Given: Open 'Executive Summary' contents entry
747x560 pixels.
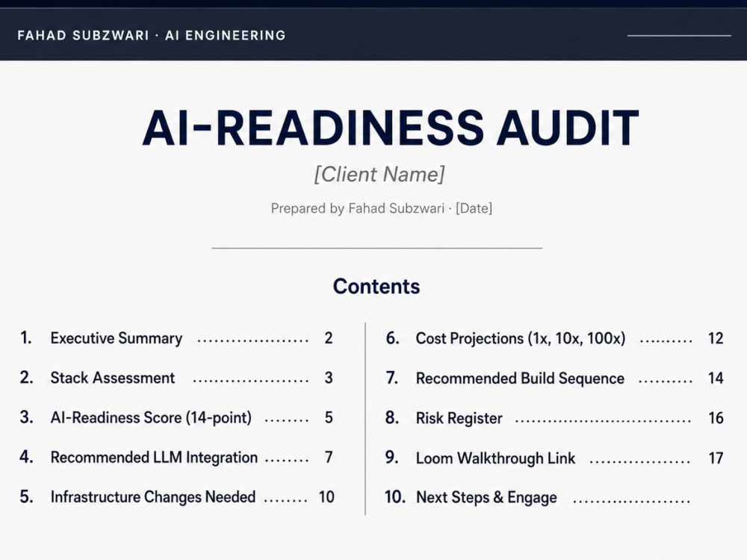Looking at the screenshot, I should (117, 338).
